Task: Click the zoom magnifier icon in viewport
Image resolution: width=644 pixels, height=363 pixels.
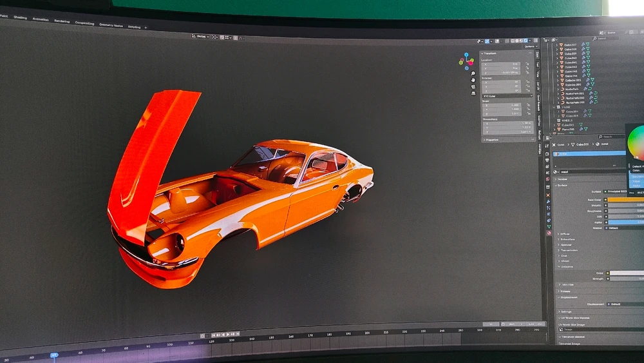Action: click(473, 74)
